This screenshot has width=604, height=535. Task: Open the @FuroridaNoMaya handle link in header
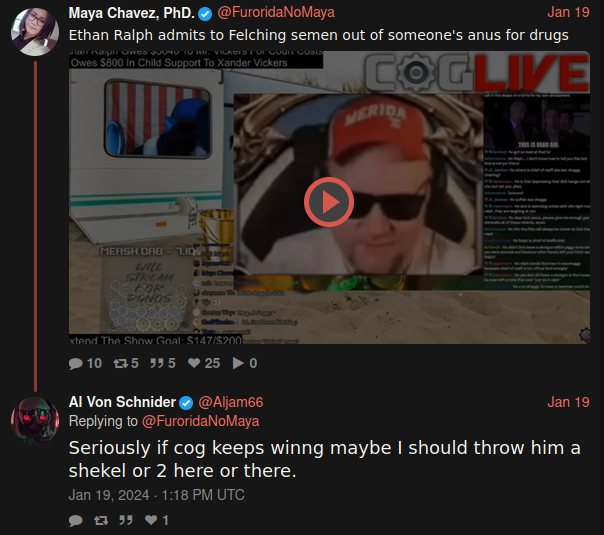(276, 12)
